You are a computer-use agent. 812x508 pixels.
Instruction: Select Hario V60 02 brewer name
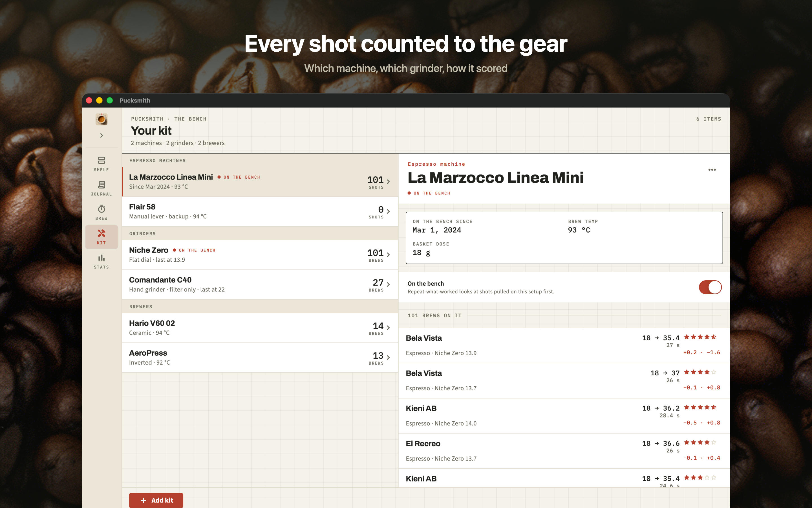(x=152, y=323)
